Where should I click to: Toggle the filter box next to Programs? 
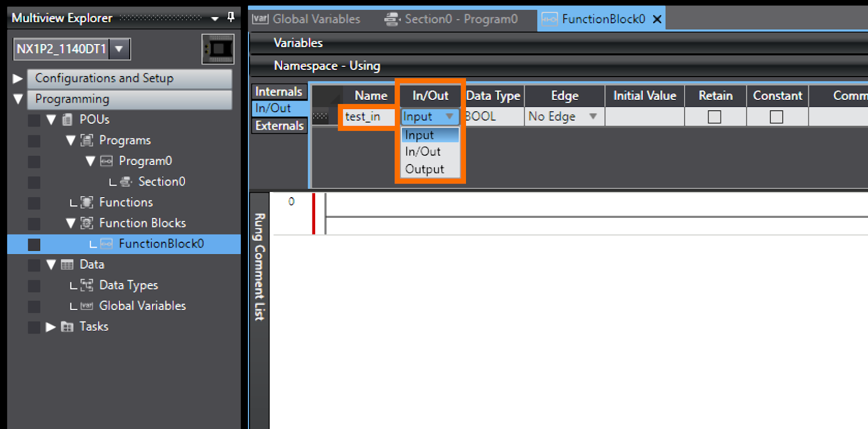tap(34, 141)
